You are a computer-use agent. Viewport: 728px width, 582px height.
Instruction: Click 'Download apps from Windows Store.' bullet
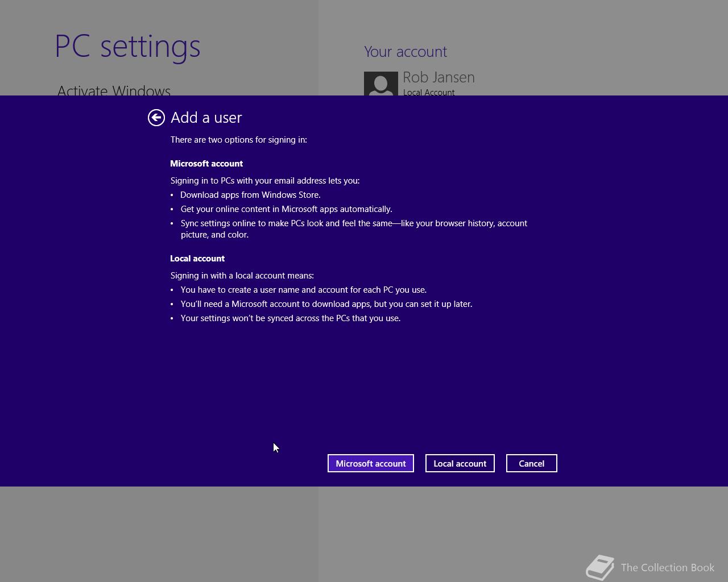click(251, 195)
